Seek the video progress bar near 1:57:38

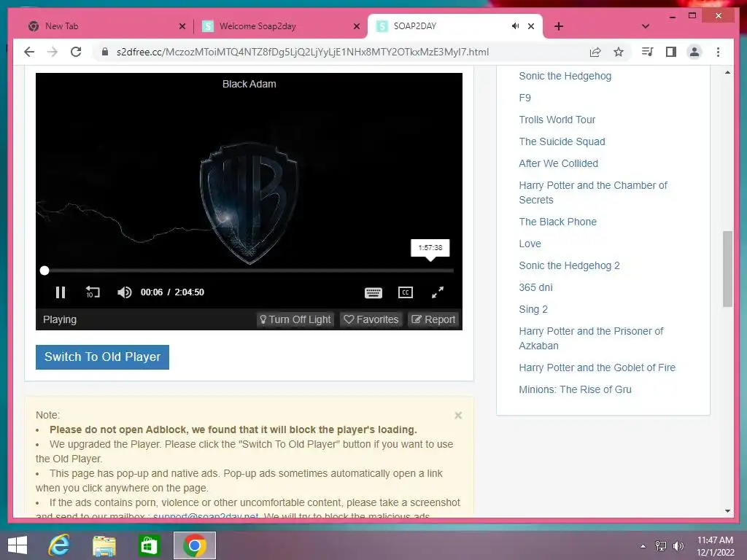point(430,271)
